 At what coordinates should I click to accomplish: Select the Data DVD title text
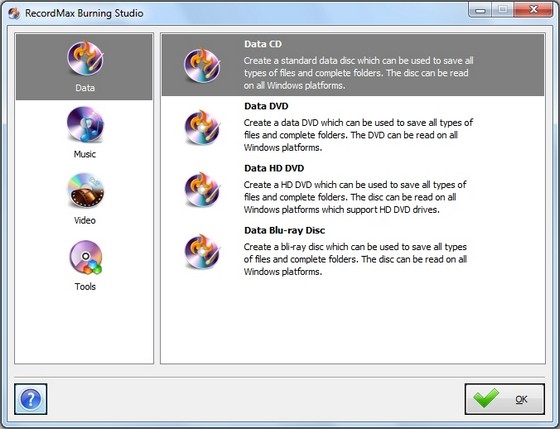point(266,106)
